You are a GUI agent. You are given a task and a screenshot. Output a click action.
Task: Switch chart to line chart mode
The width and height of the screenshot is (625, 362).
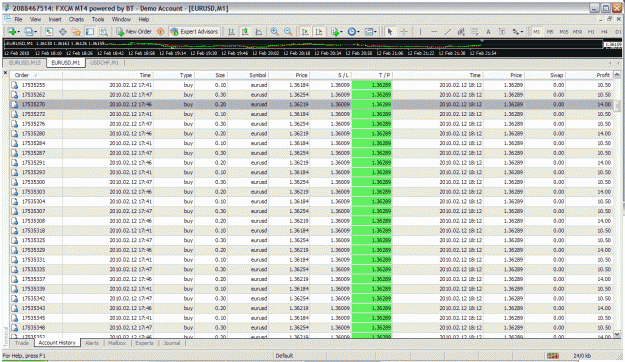[x=258, y=31]
